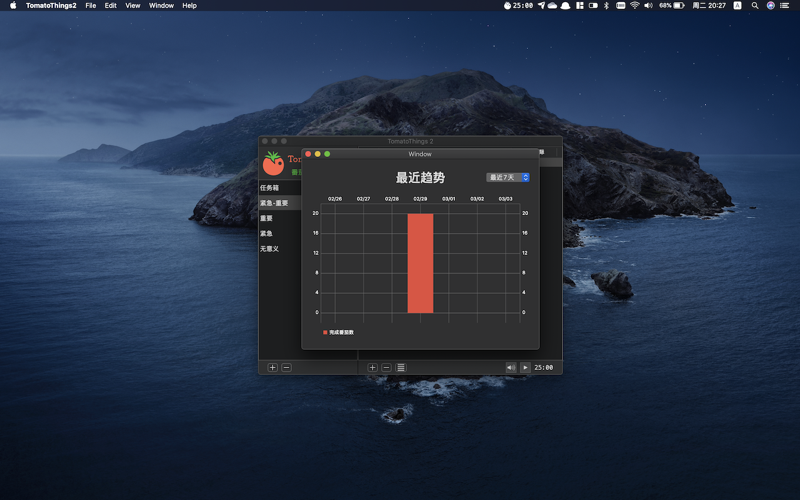Screen dimensions: 800x500
Task: Click the 03/01 date label
Action: coord(448,198)
